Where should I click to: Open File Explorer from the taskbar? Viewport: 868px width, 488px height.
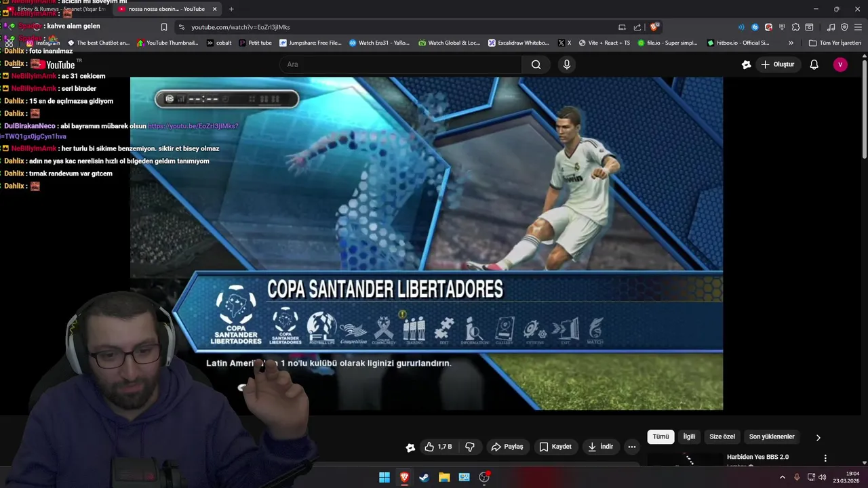444,477
